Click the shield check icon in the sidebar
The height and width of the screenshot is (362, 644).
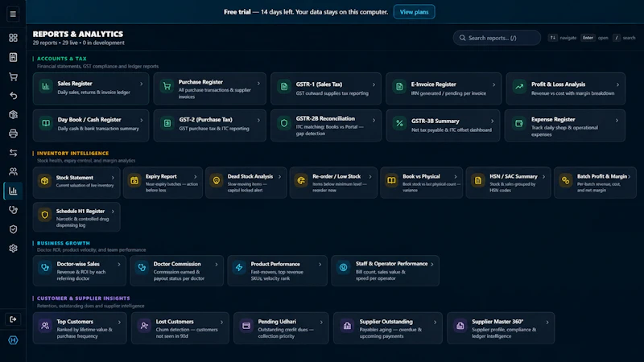tap(13, 229)
